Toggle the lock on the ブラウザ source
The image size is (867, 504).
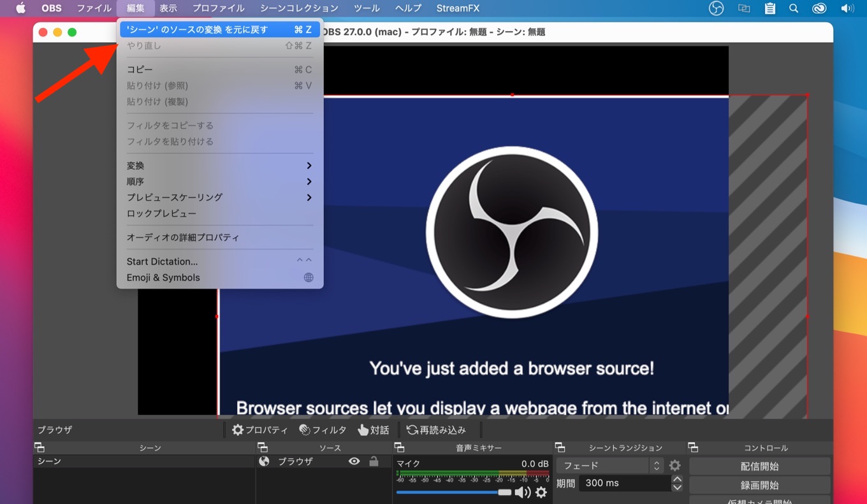374,461
